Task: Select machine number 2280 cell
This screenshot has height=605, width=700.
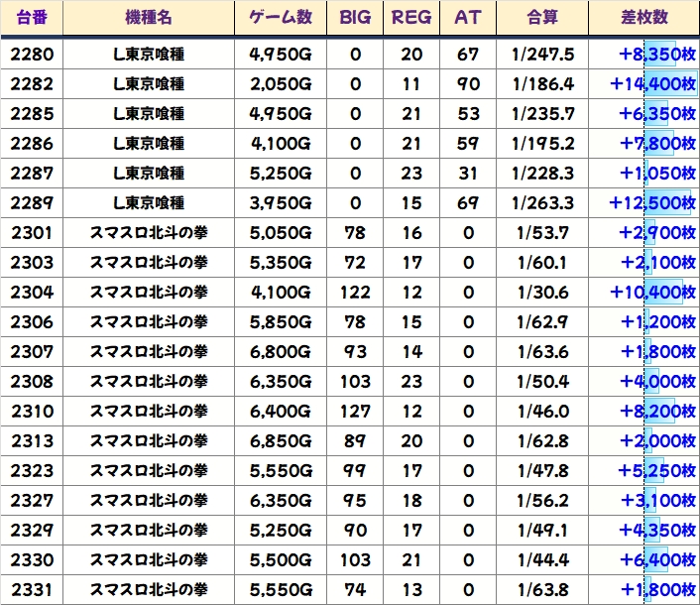Action: (32, 54)
